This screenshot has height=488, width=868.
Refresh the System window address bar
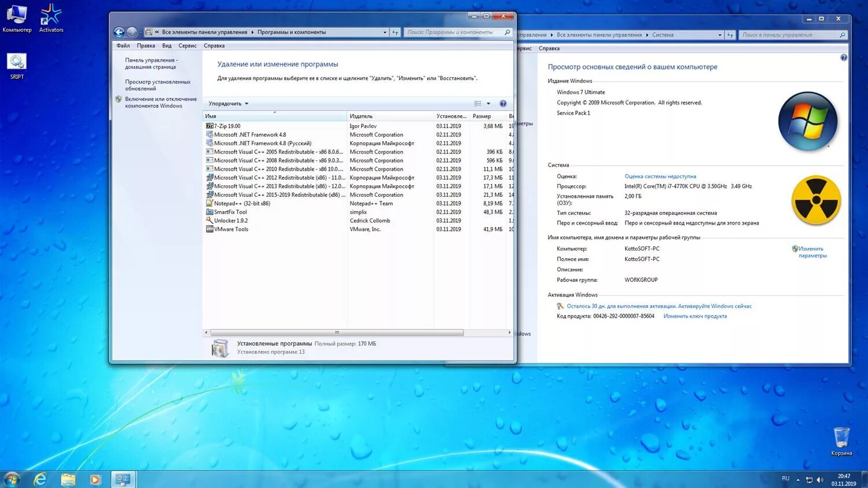click(x=730, y=35)
